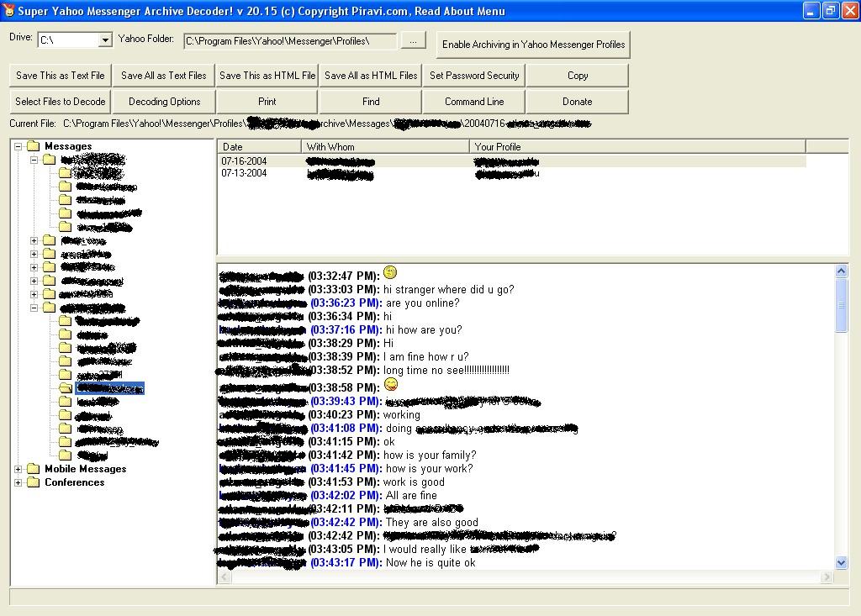Sort by the Your Profile column header

pyautogui.click(x=637, y=146)
